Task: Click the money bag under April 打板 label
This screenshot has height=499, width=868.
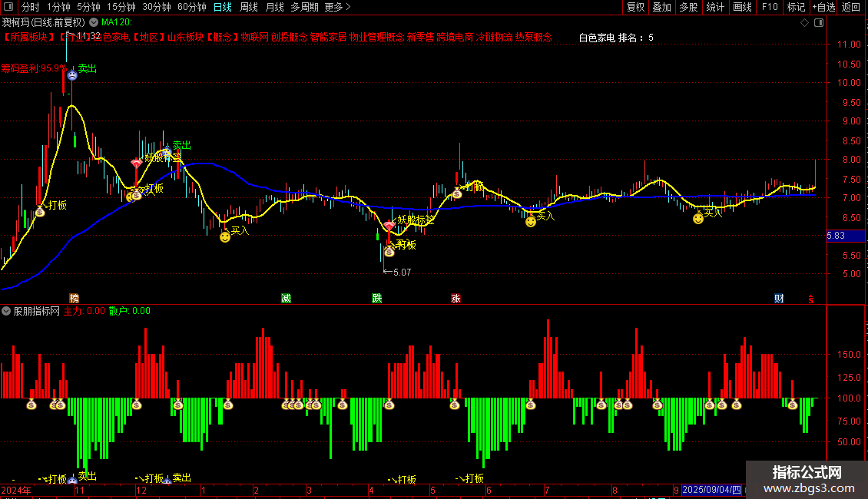Action: 389,252
